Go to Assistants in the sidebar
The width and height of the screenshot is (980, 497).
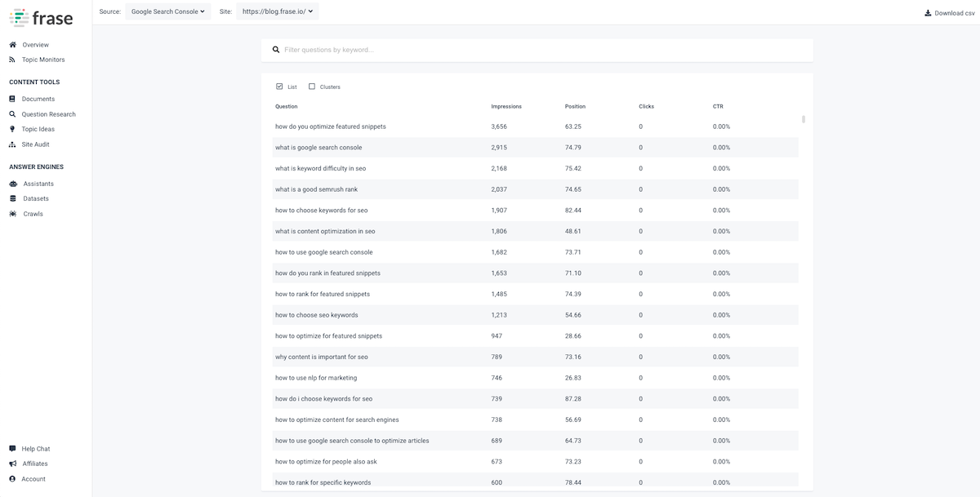click(38, 184)
